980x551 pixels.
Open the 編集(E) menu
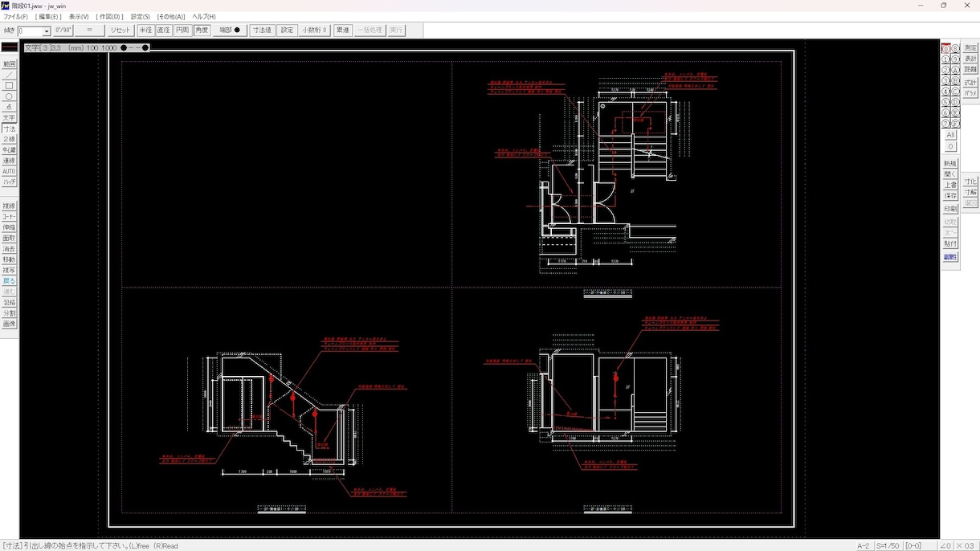coord(48,16)
